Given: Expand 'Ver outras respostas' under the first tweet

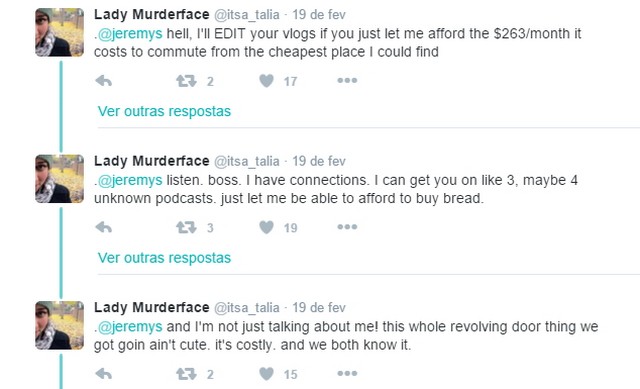Looking at the screenshot, I should pos(164,111).
